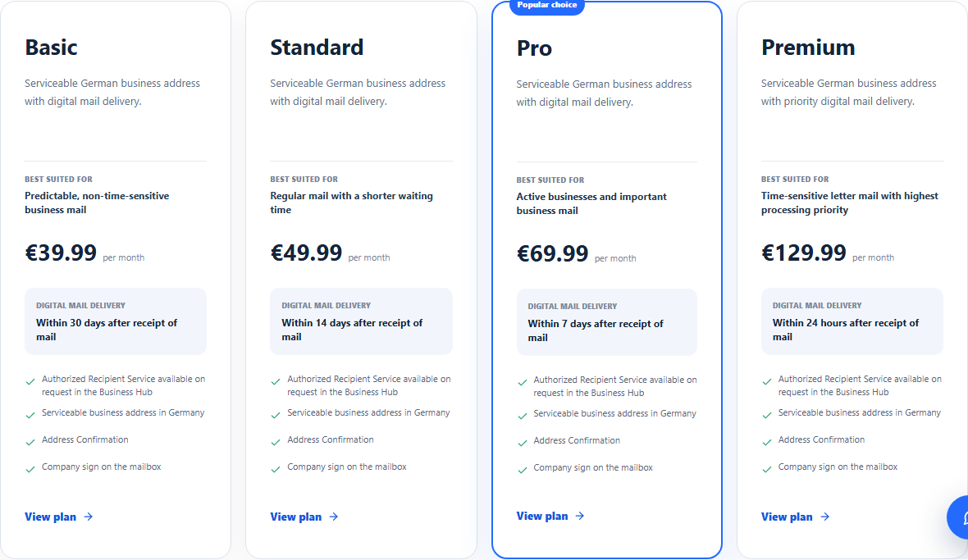This screenshot has width=968, height=560.
Task: Click the arrow icon beside Standard View plan
Action: pos(333,517)
